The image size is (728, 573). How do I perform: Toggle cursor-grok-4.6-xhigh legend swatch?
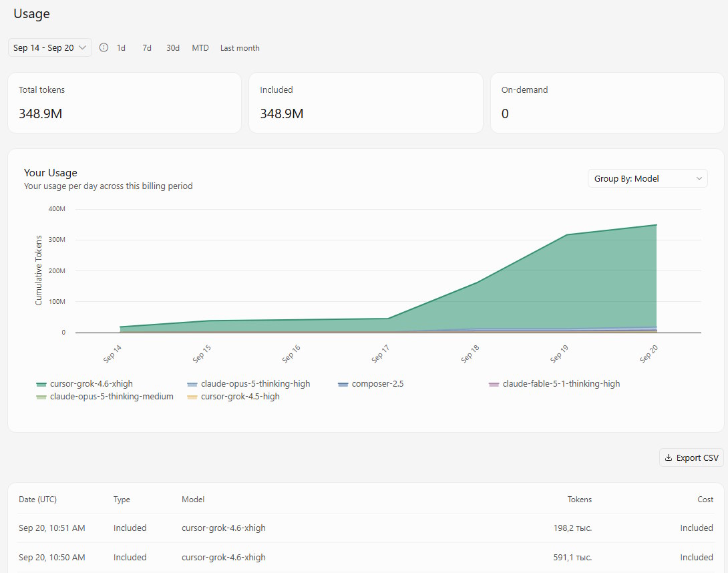click(41, 385)
